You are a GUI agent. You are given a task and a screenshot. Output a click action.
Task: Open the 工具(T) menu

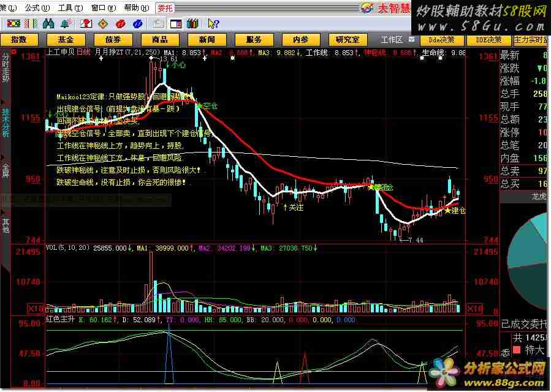point(70,7)
